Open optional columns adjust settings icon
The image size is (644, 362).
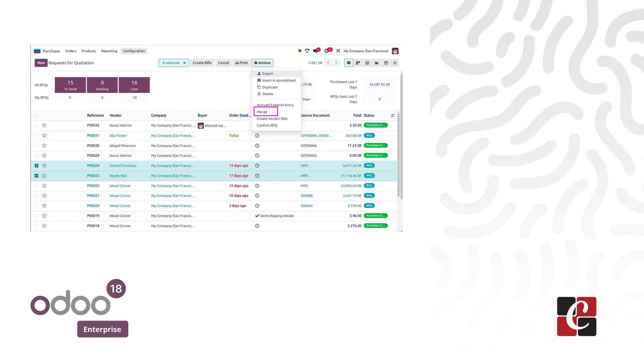392,116
